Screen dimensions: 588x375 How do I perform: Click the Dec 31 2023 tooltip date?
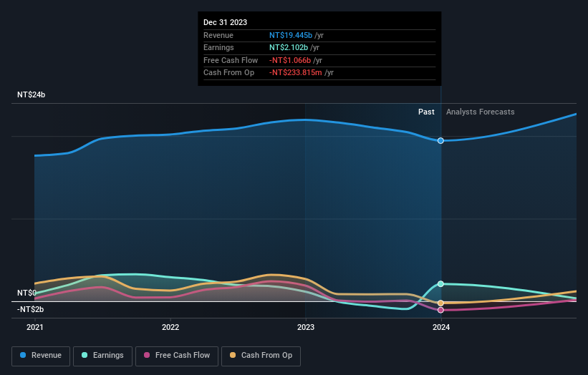point(225,22)
